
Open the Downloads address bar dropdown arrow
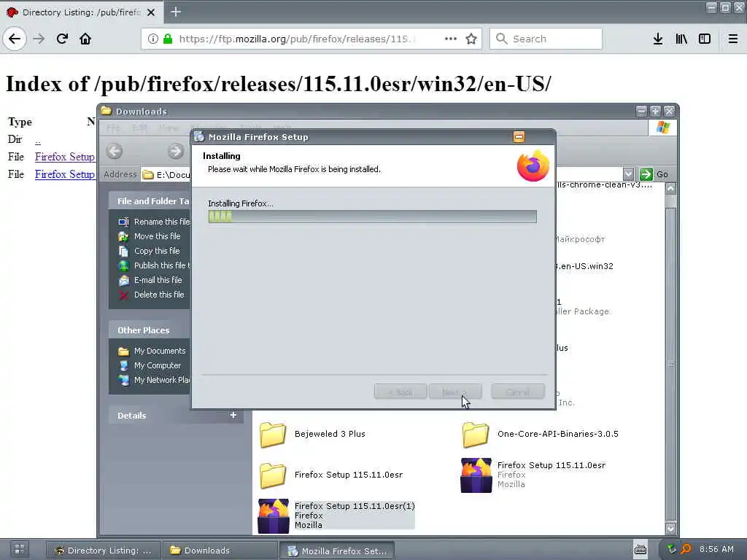tap(628, 174)
